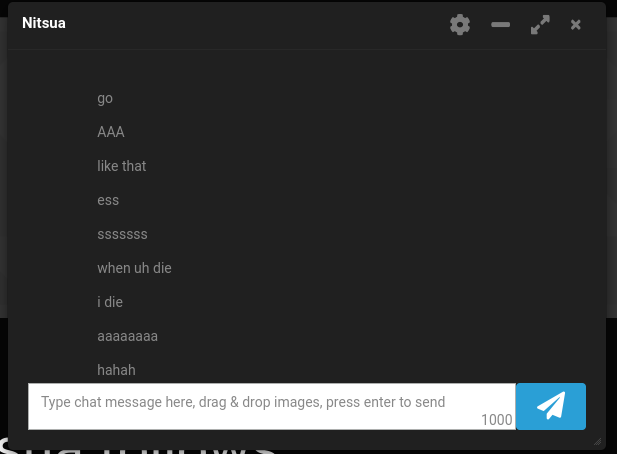This screenshot has width=617, height=454.
Task: Expand chat window to full size
Action: 540,25
